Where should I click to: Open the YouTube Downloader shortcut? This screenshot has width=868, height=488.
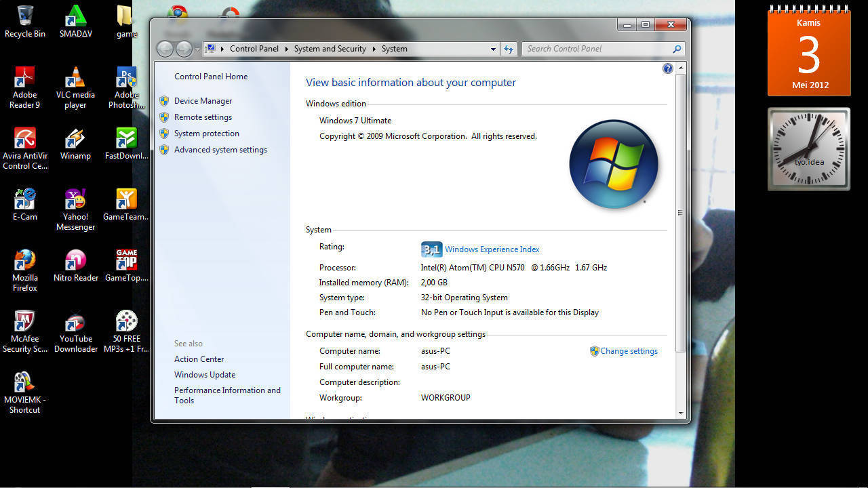(75, 331)
